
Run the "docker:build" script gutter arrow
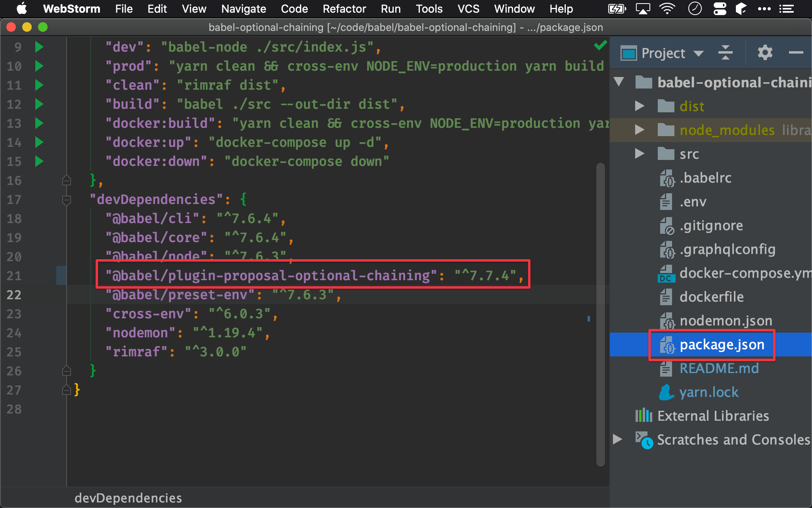39,123
